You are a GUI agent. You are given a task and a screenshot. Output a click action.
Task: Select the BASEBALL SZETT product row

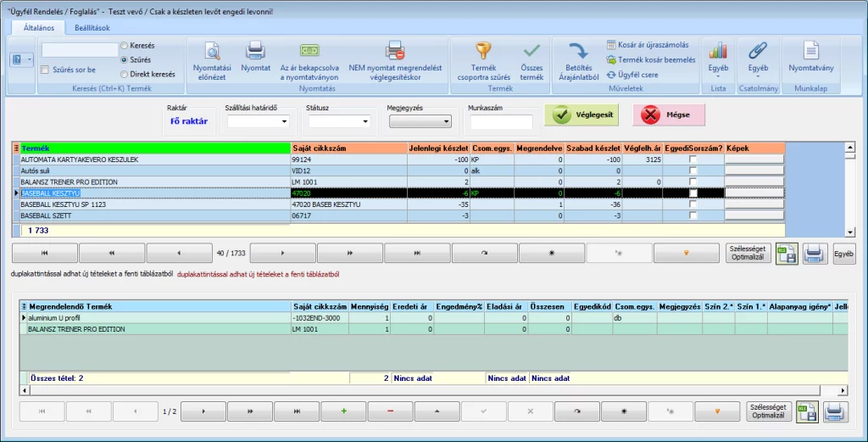[x=398, y=215]
